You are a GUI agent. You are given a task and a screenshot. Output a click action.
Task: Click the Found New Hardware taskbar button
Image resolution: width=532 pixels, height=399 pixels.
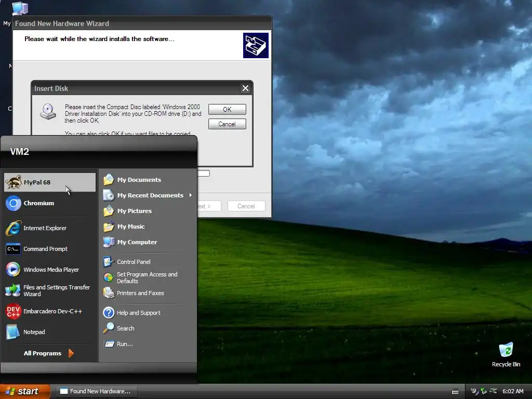(x=96, y=391)
